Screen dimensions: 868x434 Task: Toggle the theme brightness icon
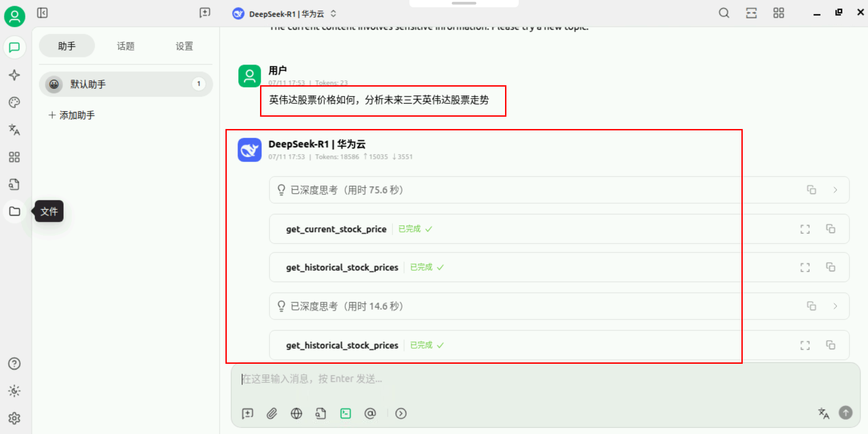(x=15, y=391)
